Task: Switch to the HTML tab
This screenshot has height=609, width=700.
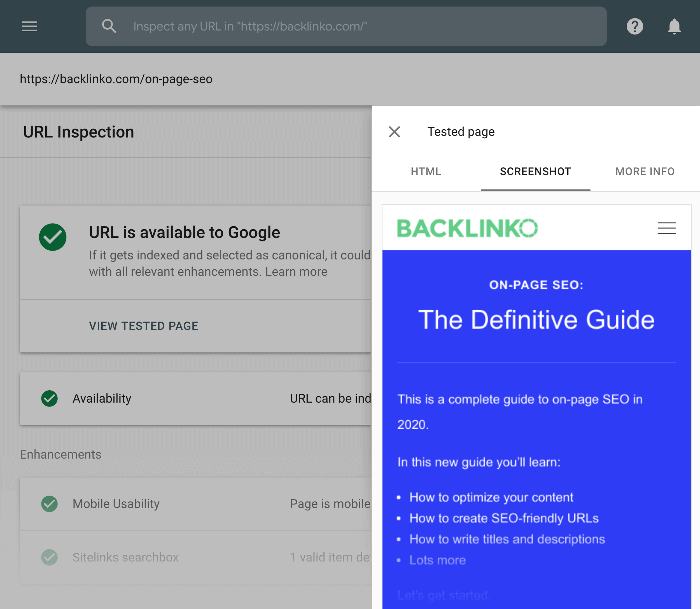Action: pos(426,171)
